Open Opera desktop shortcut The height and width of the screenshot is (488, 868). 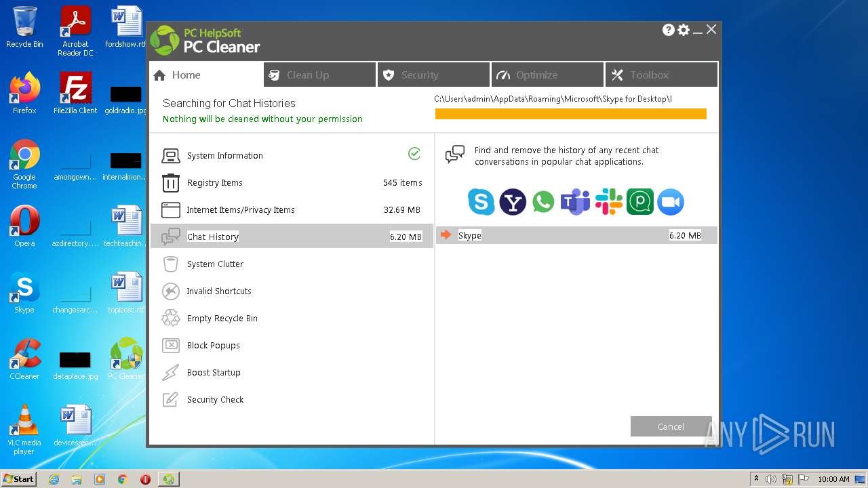pos(24,226)
